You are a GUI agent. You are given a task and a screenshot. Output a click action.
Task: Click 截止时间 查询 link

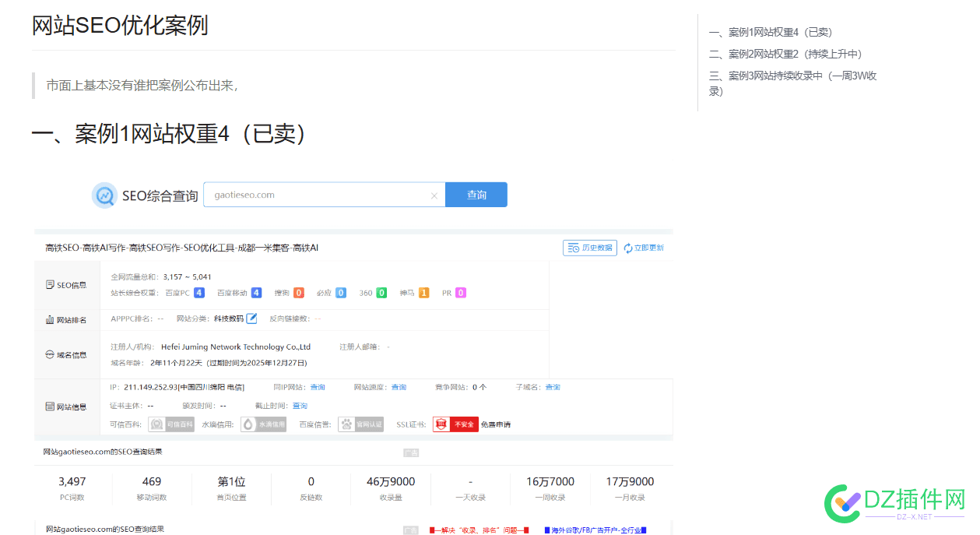click(300, 406)
